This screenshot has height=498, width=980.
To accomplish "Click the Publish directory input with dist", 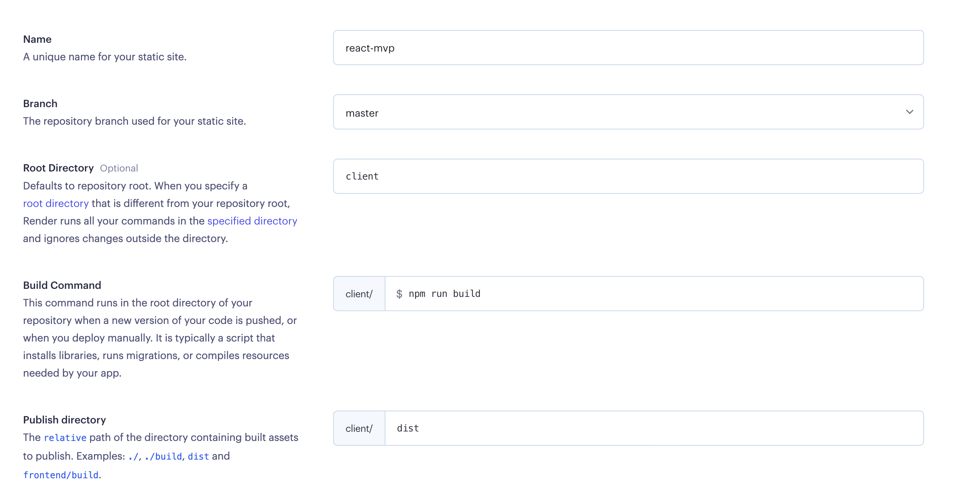I will pyautogui.click(x=654, y=429).
